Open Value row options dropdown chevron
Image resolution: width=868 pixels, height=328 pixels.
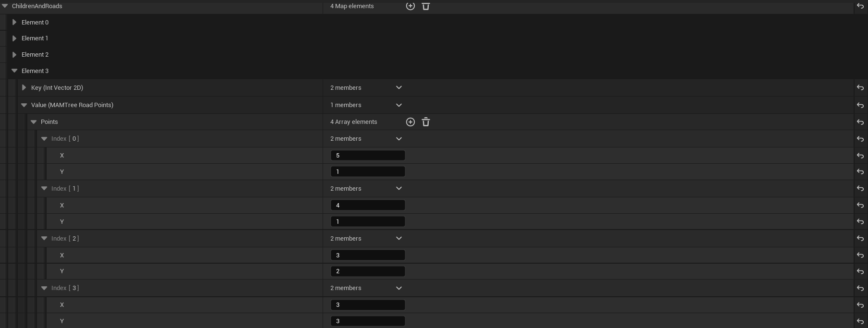pyautogui.click(x=399, y=105)
